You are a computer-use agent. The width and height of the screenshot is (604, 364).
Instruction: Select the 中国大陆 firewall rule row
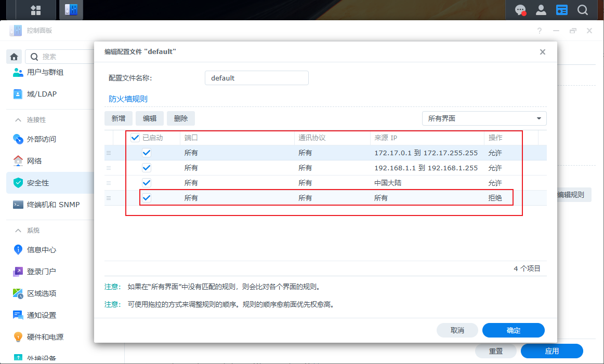click(333, 183)
